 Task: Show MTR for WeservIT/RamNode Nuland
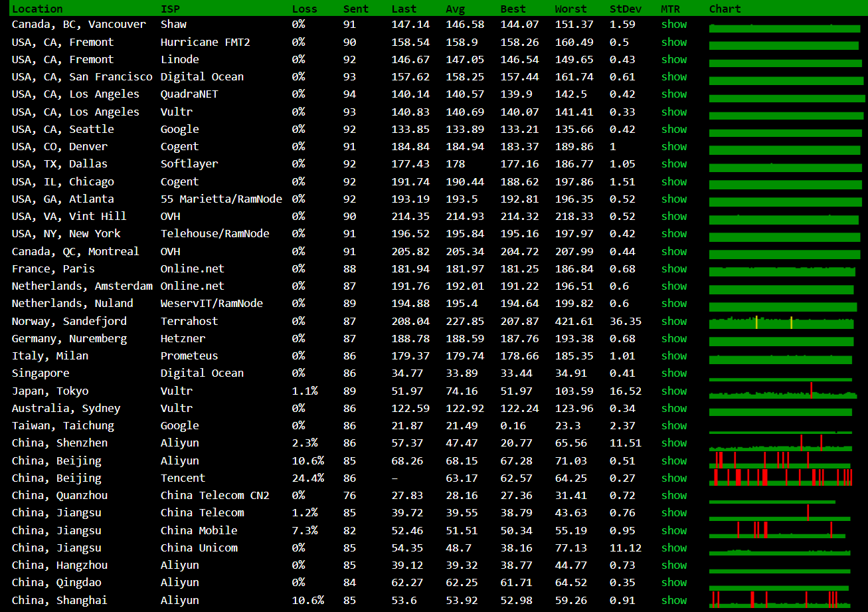(674, 303)
